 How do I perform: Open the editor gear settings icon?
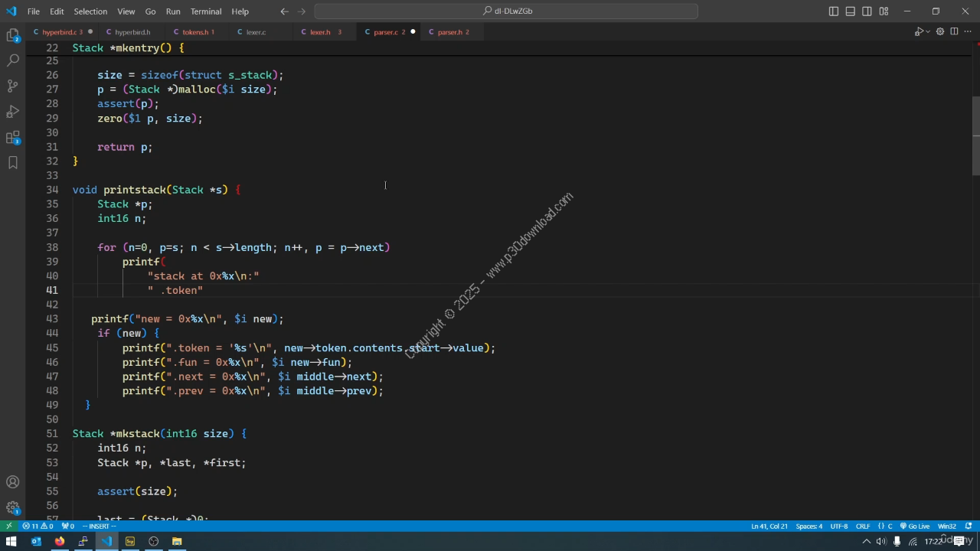coord(940,32)
